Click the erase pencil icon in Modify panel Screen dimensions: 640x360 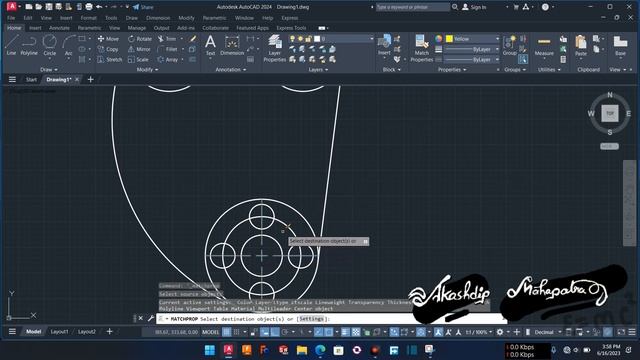192,39
